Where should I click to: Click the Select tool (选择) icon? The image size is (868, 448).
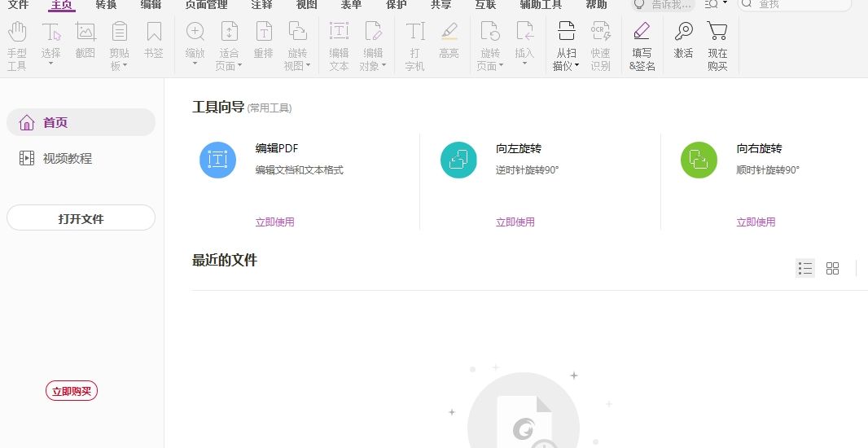click(x=51, y=32)
